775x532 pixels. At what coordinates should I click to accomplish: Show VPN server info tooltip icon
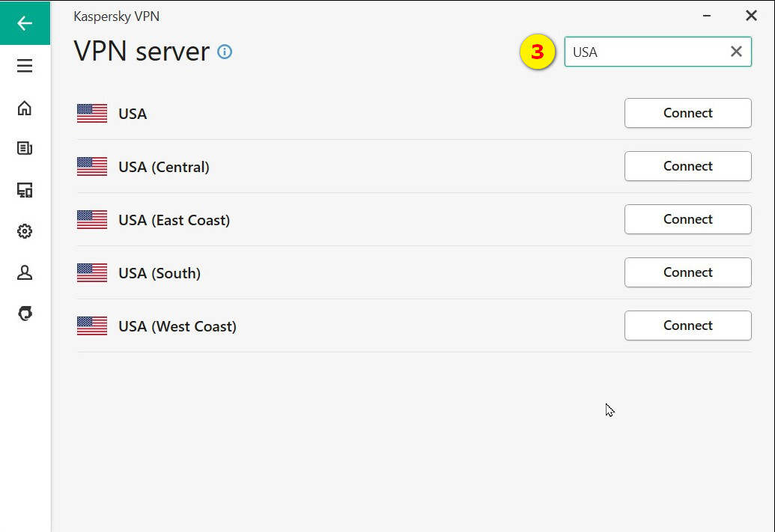225,52
